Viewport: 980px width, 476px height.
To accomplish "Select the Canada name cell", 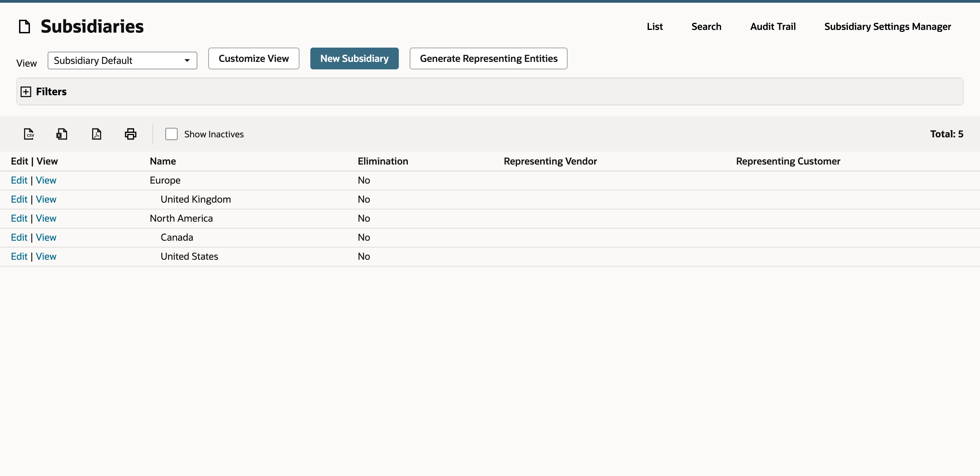I will click(x=177, y=237).
